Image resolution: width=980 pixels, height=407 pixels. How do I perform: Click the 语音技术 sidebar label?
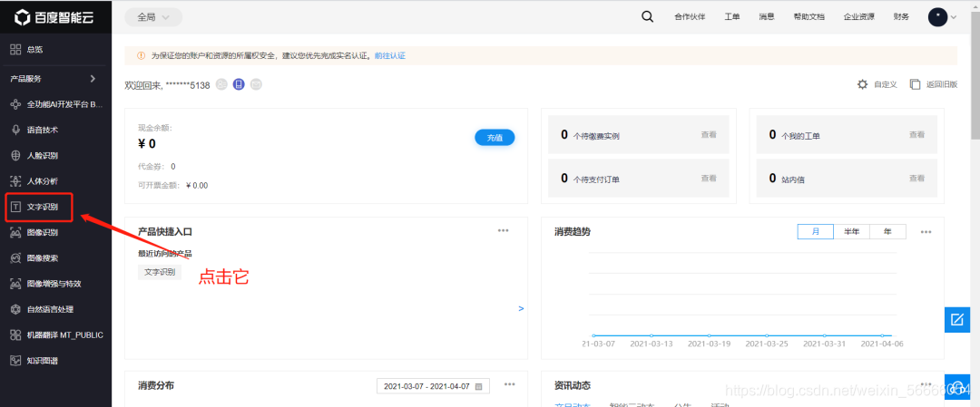[x=43, y=130]
